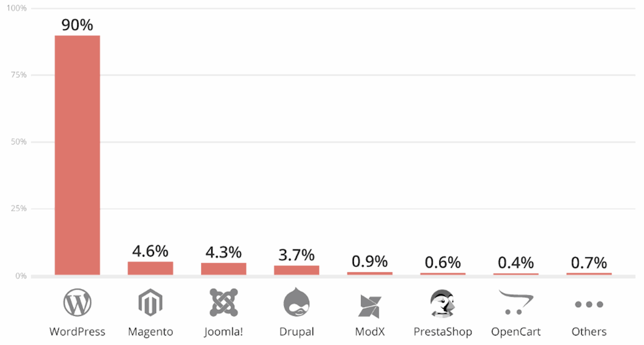This screenshot has width=644, height=345.
Task: Click the WordPress logo icon
Action: (x=77, y=302)
